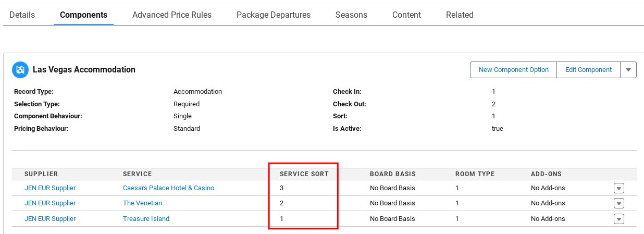
Task: Switch to the Details tab
Action: tap(22, 15)
